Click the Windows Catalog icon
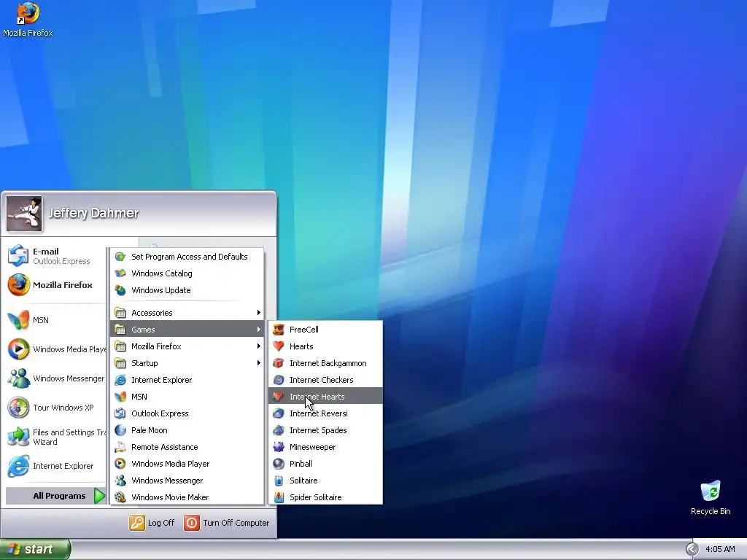 click(120, 273)
